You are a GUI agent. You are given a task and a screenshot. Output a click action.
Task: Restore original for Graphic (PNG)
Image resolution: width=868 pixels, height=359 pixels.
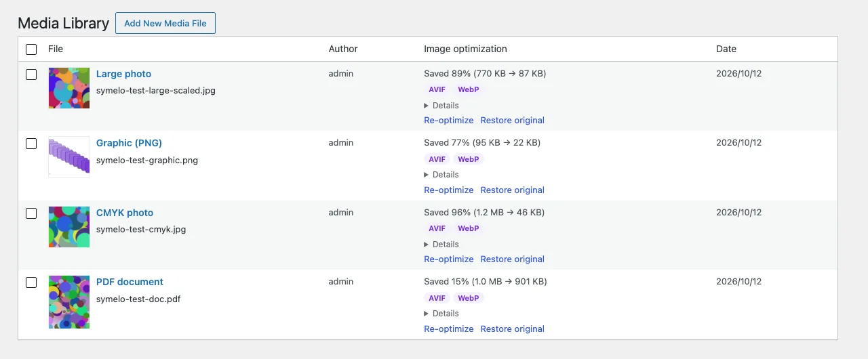[x=513, y=190]
